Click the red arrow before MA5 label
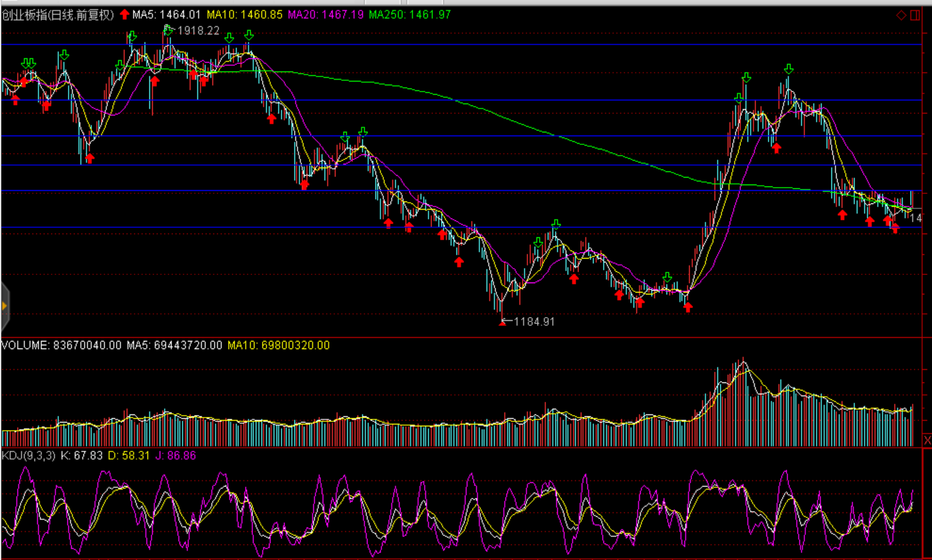Viewport: 932px width, 560px height. 124,14
